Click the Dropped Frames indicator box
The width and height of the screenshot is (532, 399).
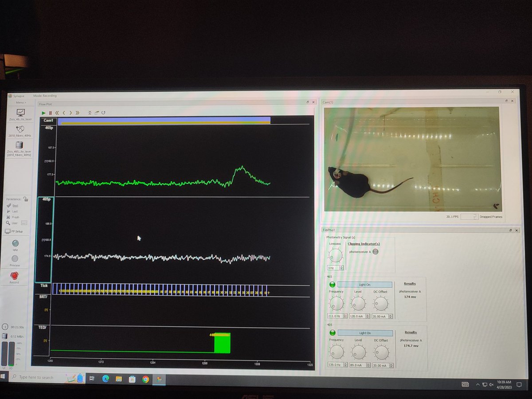[469, 217]
